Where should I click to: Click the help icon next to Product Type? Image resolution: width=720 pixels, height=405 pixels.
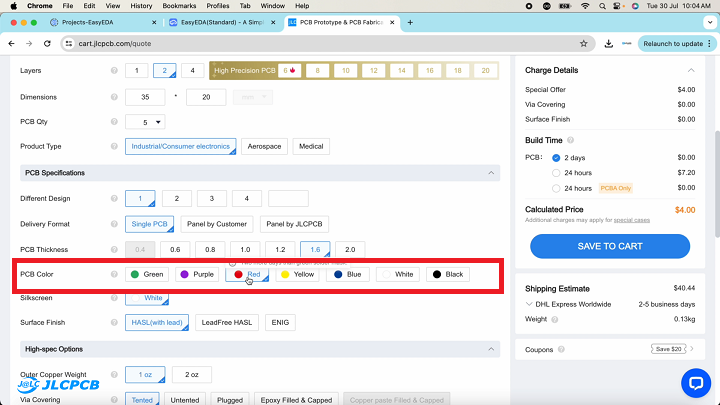coord(114,146)
